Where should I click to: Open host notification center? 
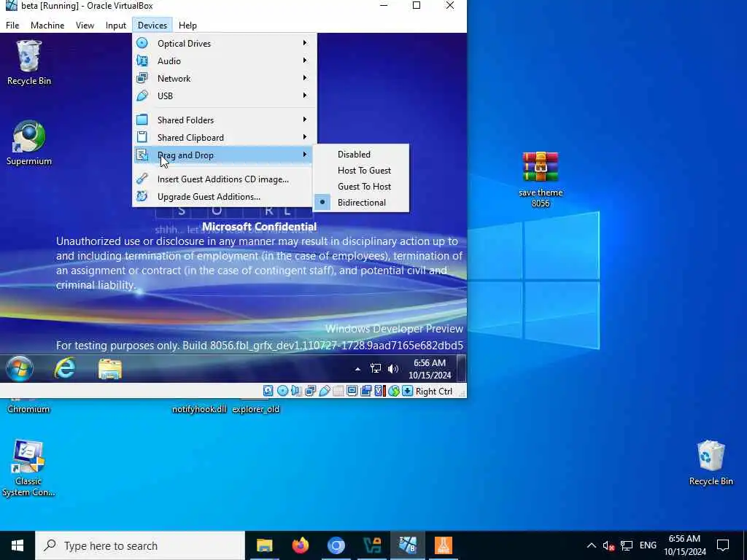pos(723,545)
